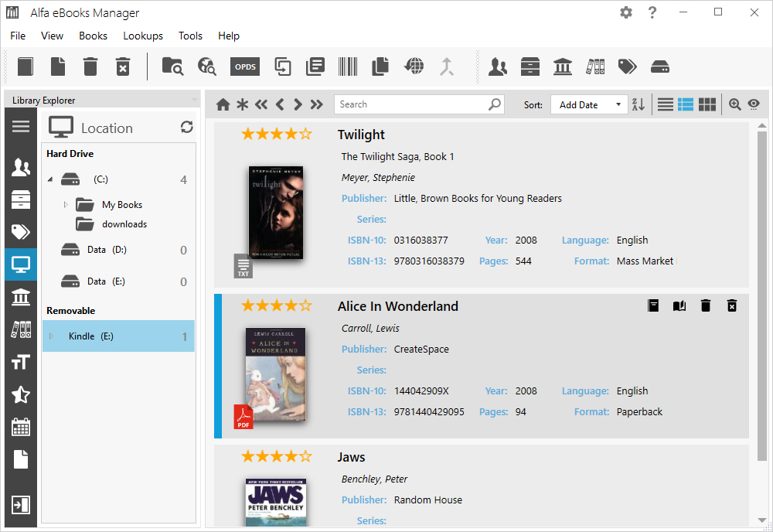773x532 pixels.
Task: Click the asterisk show-all navigation icon
Action: pos(243,104)
